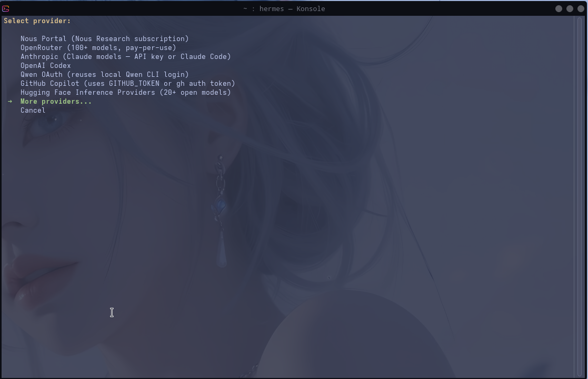
Task: Choose OpenRouter pay-per-use provider
Action: point(98,48)
